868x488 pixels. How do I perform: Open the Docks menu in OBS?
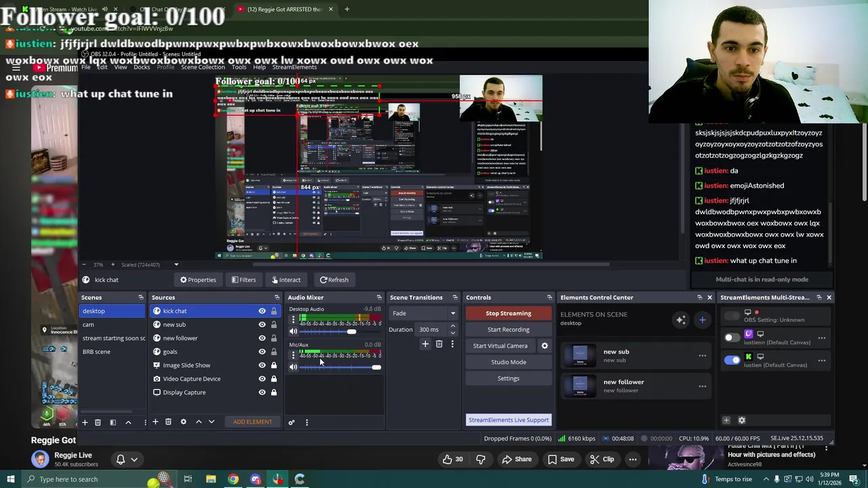pos(142,67)
